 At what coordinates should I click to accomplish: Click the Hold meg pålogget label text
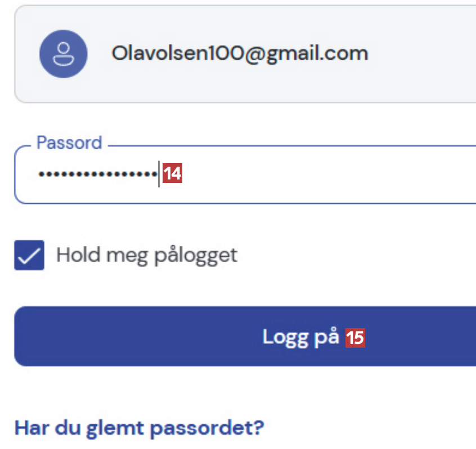click(146, 255)
